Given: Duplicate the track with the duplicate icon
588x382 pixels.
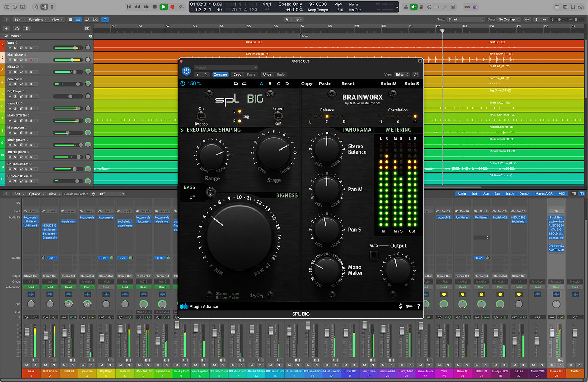Looking at the screenshot, I should (x=16, y=28).
